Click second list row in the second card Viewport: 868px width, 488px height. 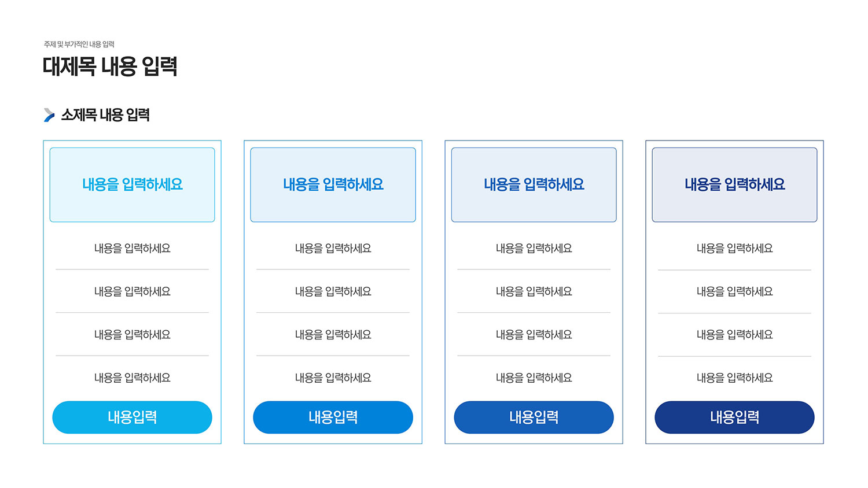point(333,291)
